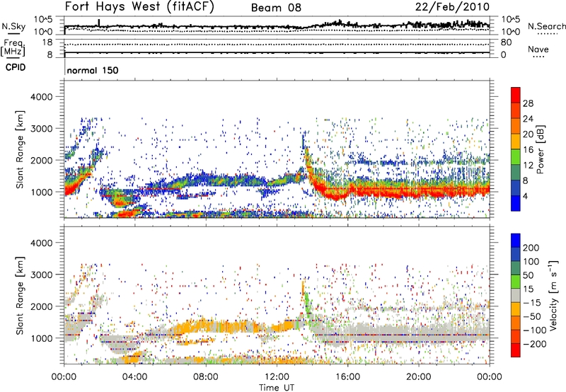The width and height of the screenshot is (566, 392).
Task: Click the "-15" velocity color bar value
Action: tap(532, 302)
